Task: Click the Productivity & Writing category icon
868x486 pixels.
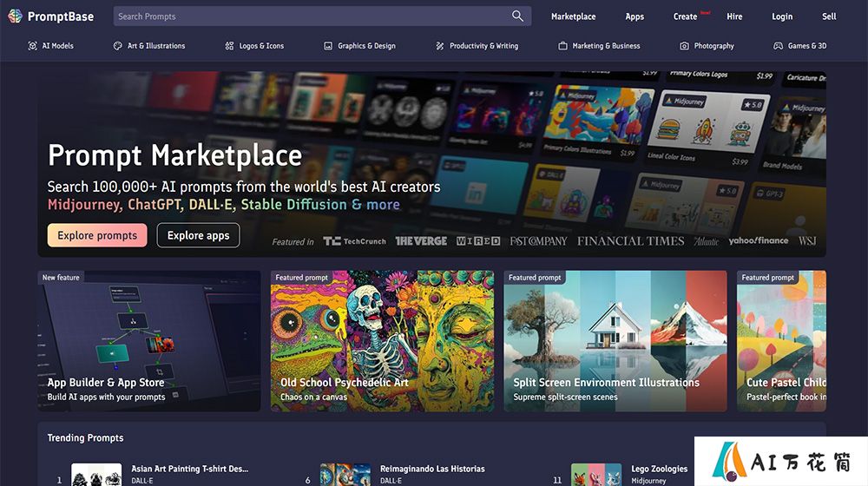Action: point(439,46)
